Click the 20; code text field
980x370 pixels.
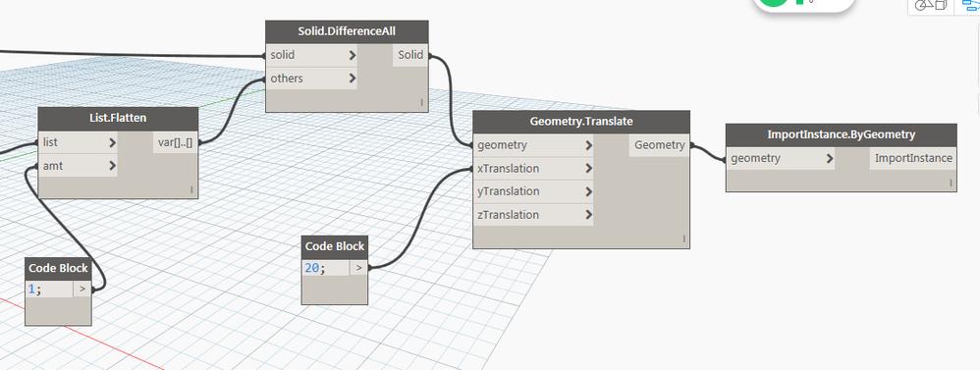pyautogui.click(x=325, y=268)
